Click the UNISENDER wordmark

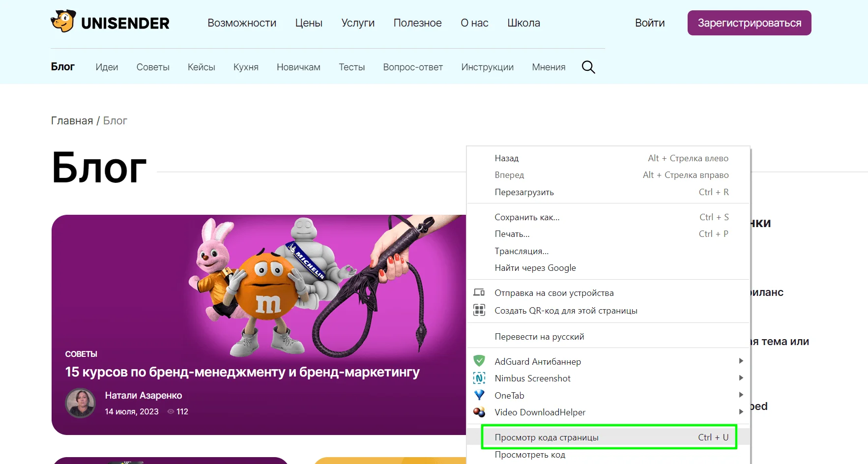click(125, 23)
